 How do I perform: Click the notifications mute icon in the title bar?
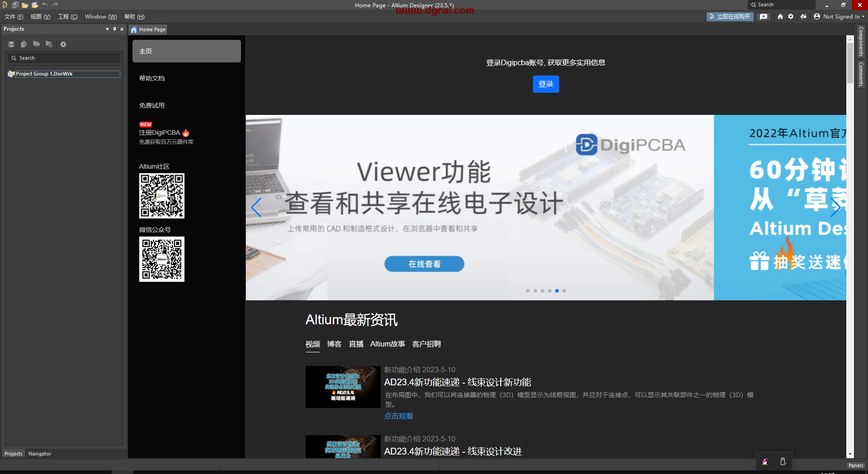pos(803,16)
